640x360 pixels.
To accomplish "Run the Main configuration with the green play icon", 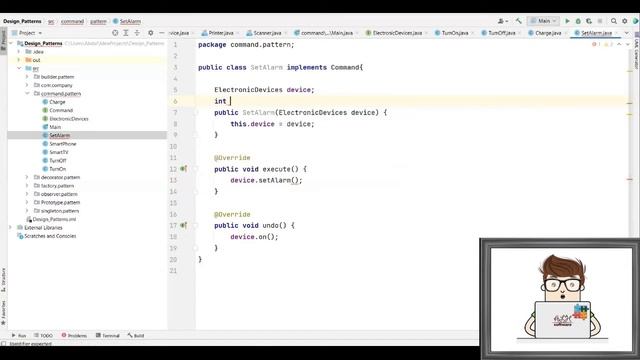I will pos(567,21).
